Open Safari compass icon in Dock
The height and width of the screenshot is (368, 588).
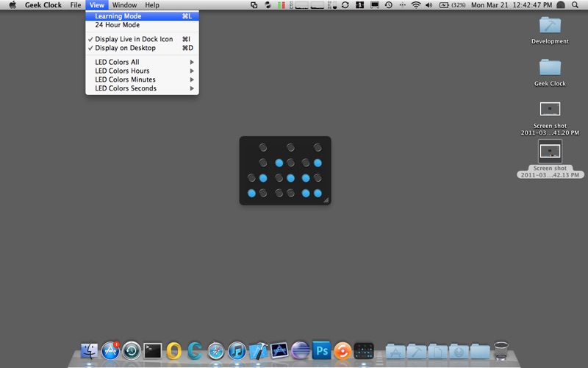(x=216, y=351)
